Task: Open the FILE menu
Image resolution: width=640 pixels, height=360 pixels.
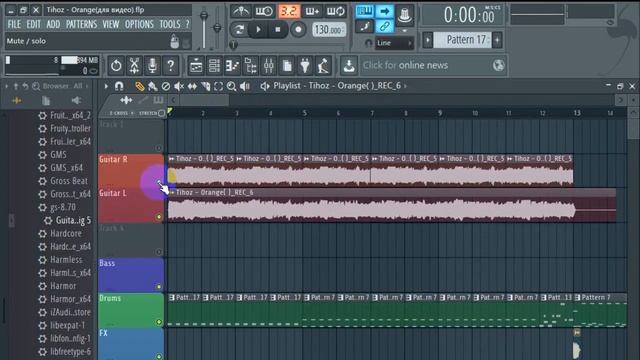Action: [14, 24]
